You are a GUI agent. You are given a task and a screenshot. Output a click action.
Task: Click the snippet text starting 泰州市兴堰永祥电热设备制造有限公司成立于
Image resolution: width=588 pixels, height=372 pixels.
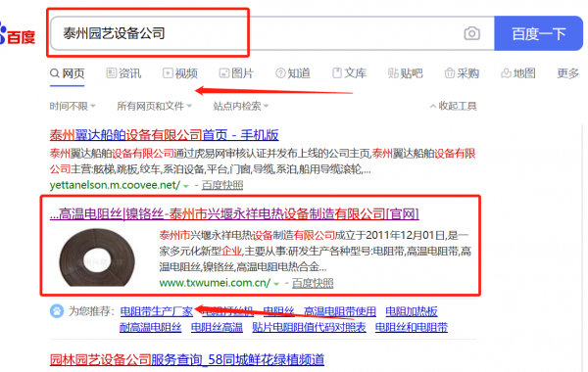[x=315, y=251]
